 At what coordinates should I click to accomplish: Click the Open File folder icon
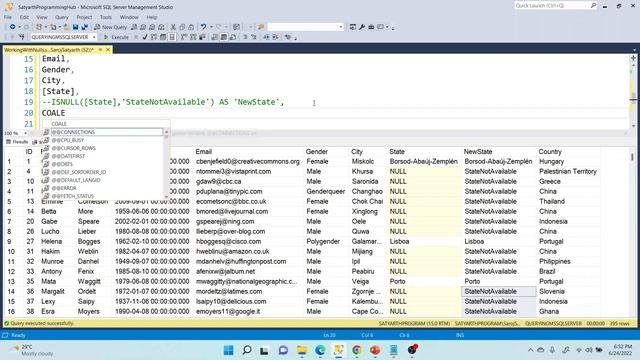tap(66, 27)
